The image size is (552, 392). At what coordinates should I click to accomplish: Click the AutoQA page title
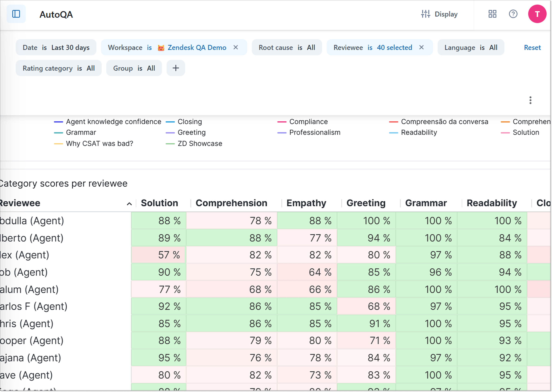56,14
